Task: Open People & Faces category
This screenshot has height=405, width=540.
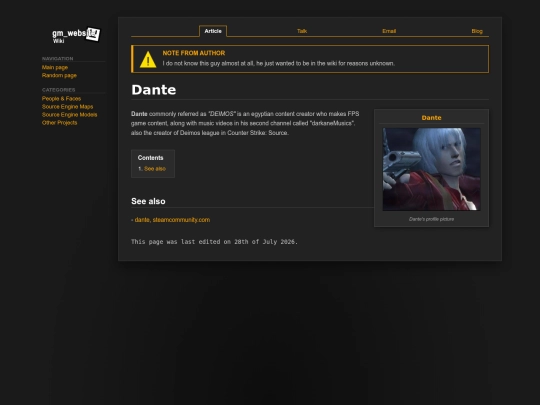Action: [61, 98]
